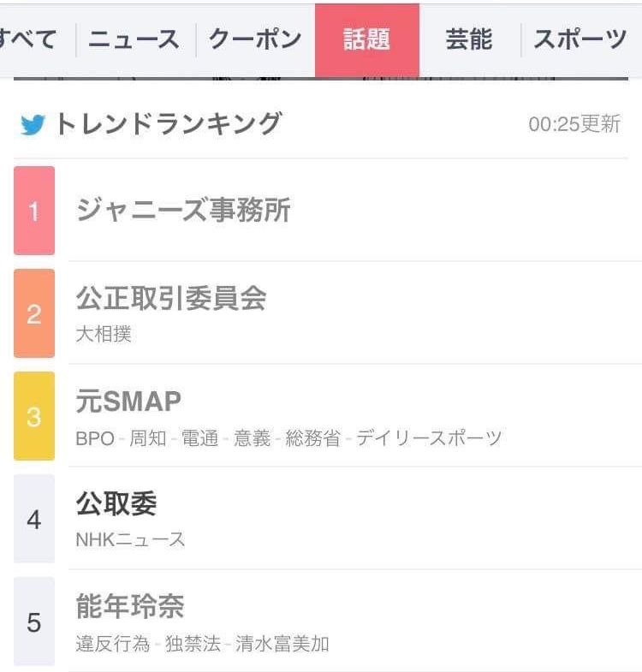
Task: Tap the orange rank 2 badge
Action: [34, 313]
